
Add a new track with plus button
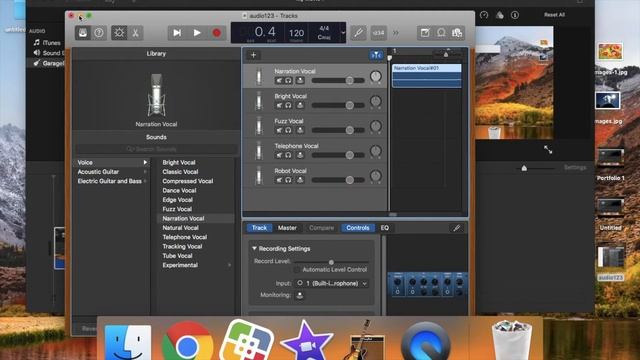[253, 55]
